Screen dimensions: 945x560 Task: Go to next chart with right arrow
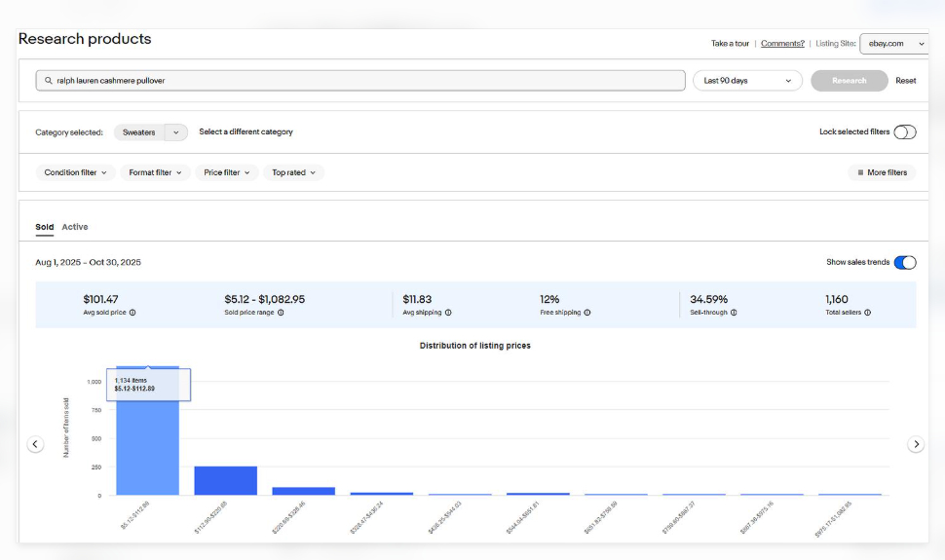pos(916,444)
